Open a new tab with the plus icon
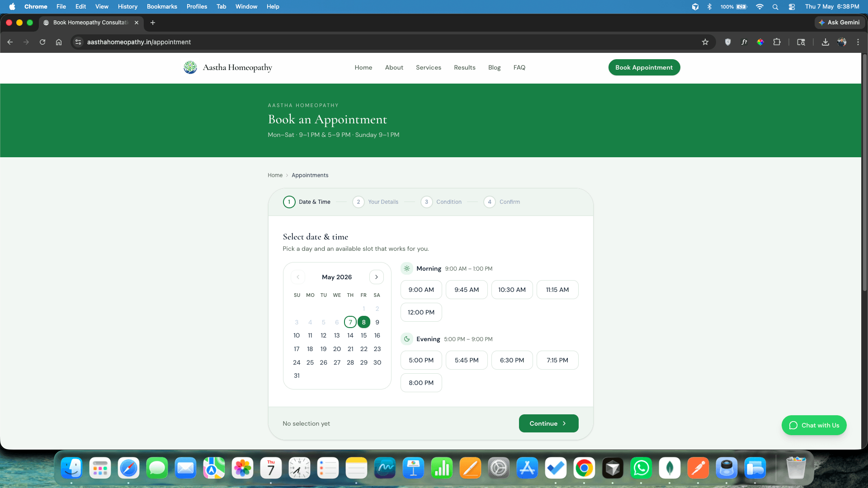Screen dimensions: 868x488 (x=153, y=23)
